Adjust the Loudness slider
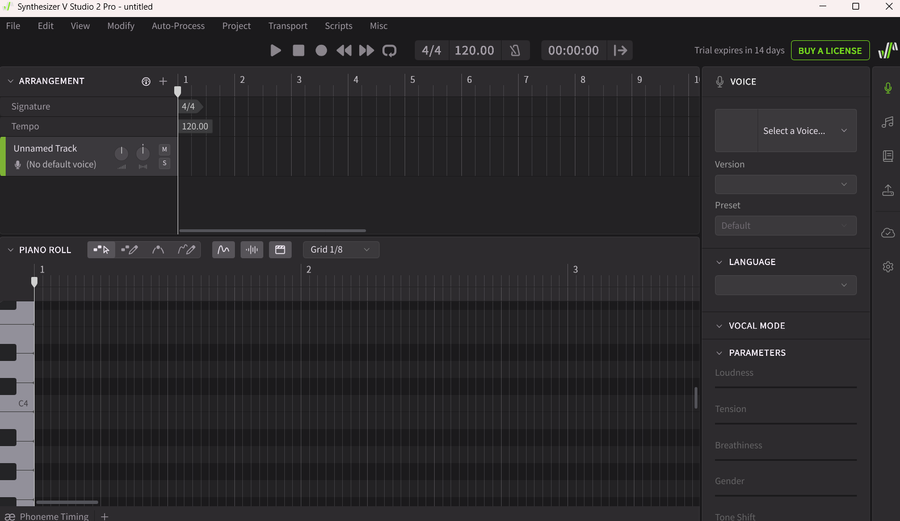The height and width of the screenshot is (521, 900). point(786,387)
